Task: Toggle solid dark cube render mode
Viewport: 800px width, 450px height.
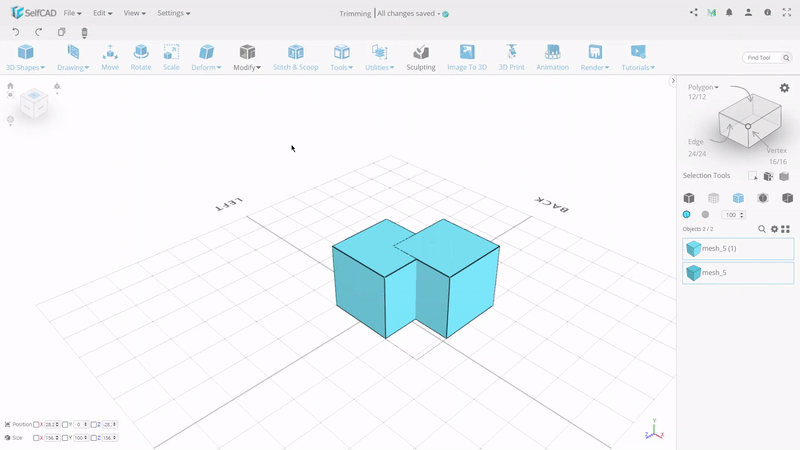Action: (689, 198)
